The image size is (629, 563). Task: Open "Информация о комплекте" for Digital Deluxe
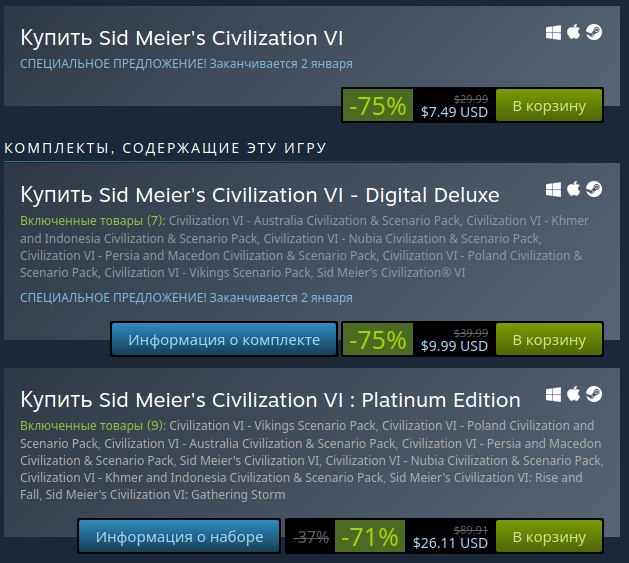(224, 339)
